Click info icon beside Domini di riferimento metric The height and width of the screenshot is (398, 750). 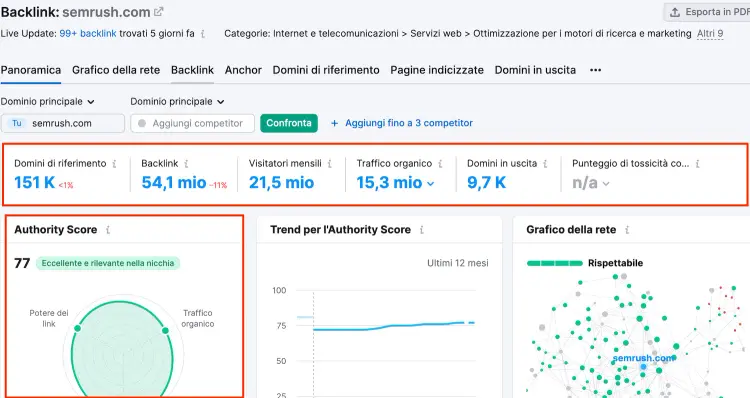coord(114,164)
